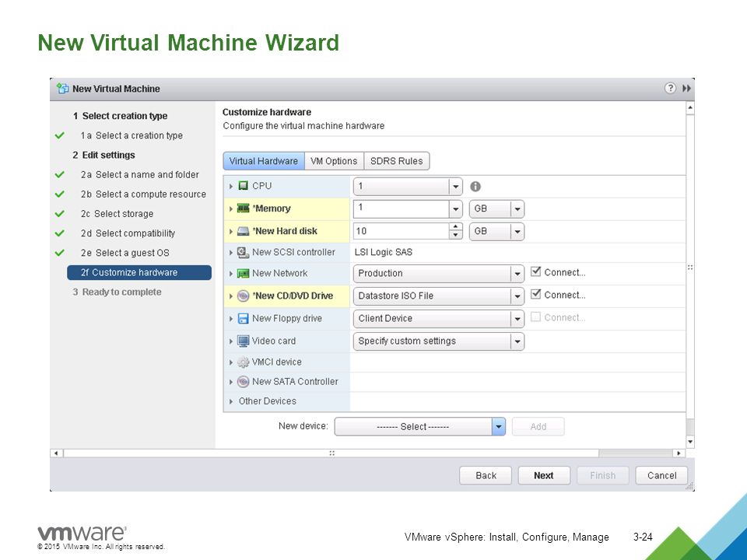
Task: Go to step 2a Select a name and folder
Action: pyautogui.click(x=139, y=175)
